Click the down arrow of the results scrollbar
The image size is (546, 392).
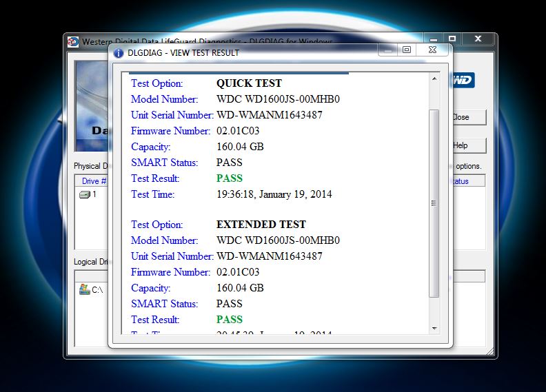[434, 329]
